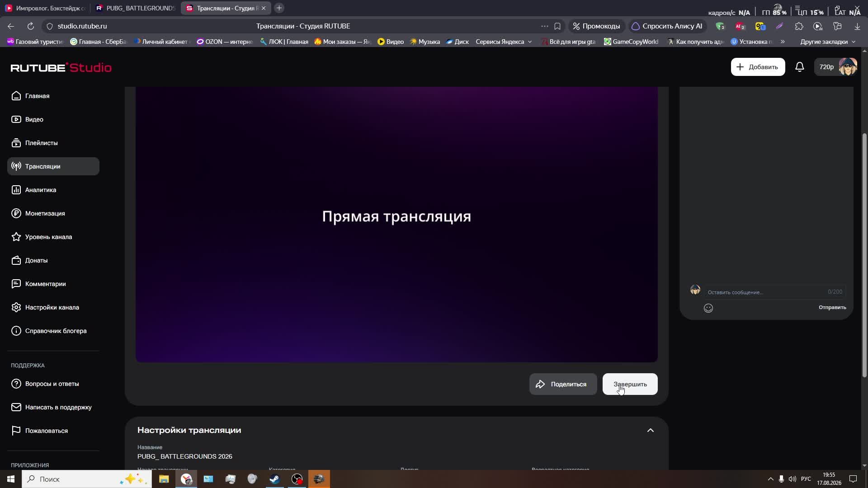Click the volume icon in tray

(792, 479)
